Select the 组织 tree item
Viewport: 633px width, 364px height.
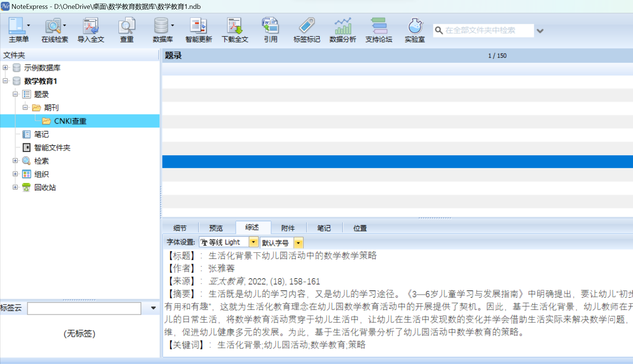41,174
